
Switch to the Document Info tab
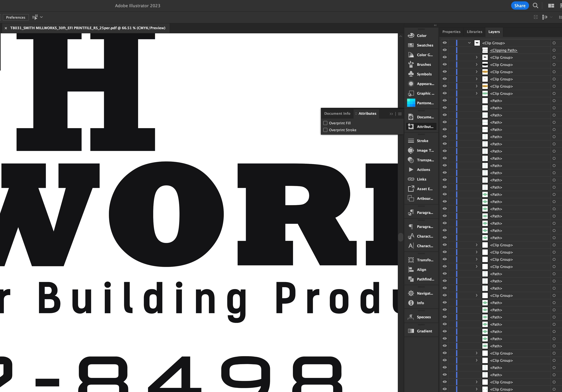coord(337,114)
